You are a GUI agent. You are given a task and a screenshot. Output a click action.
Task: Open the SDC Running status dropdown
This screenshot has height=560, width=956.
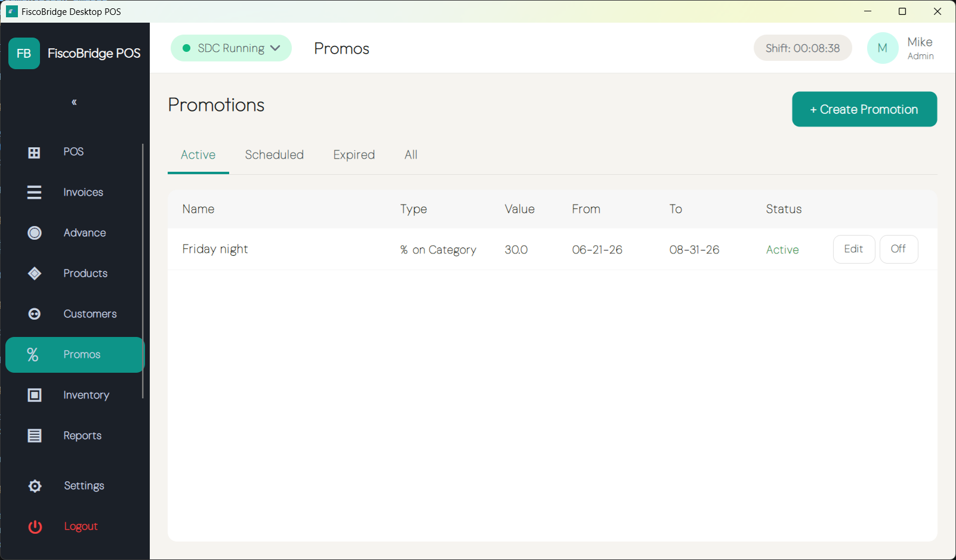[231, 48]
